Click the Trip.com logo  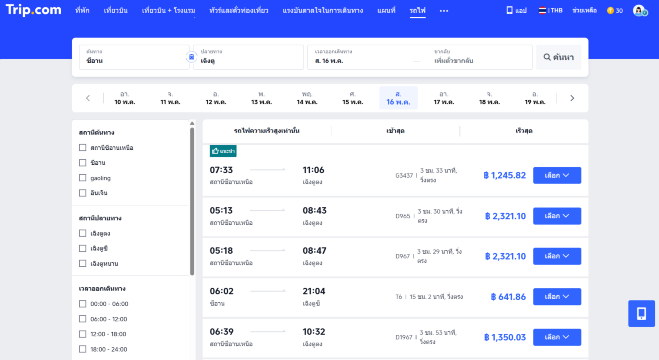click(34, 10)
